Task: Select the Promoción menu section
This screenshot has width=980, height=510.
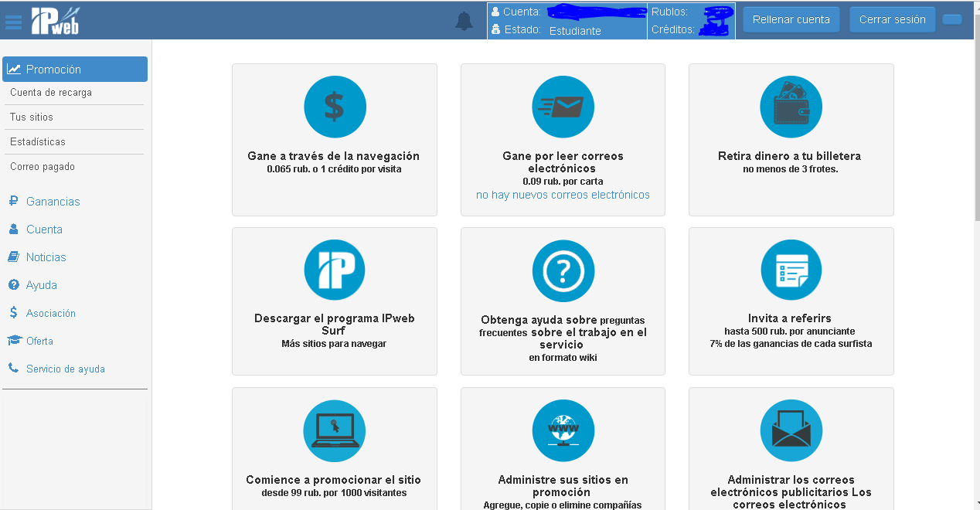Action: coord(75,70)
